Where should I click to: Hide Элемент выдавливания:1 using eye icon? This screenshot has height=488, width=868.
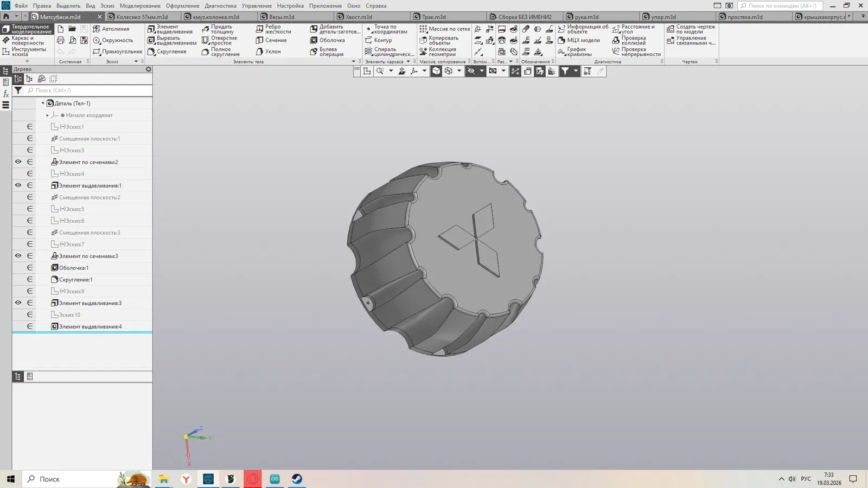[x=18, y=185]
